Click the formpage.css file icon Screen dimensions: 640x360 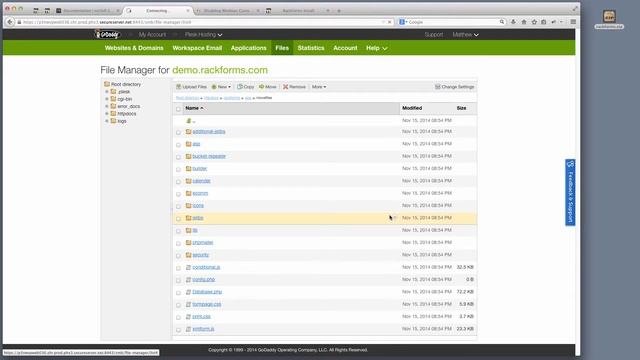[x=189, y=304]
